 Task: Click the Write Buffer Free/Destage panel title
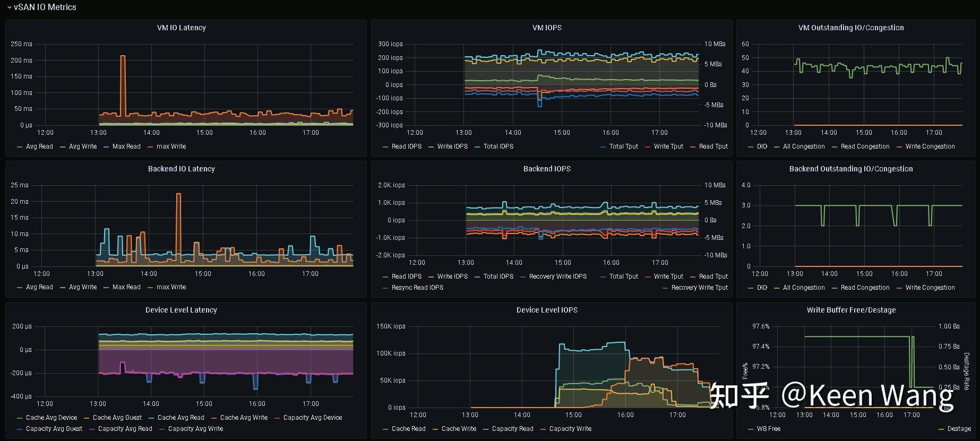[851, 310]
